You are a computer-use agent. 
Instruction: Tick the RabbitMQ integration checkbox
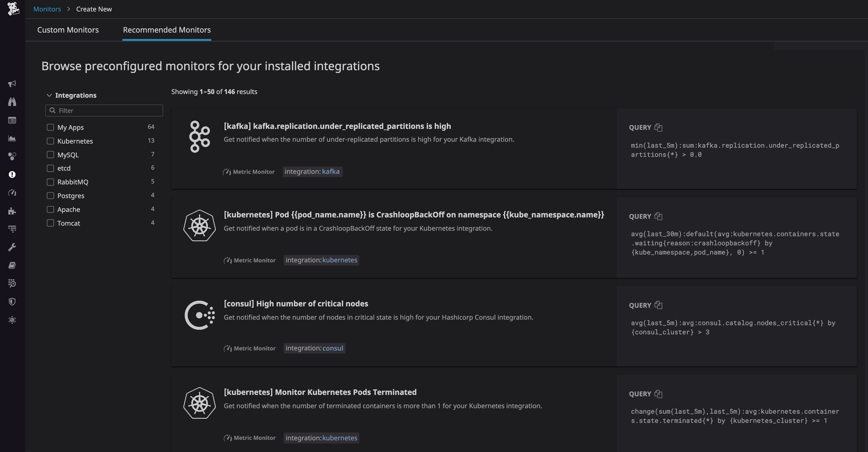(x=50, y=182)
